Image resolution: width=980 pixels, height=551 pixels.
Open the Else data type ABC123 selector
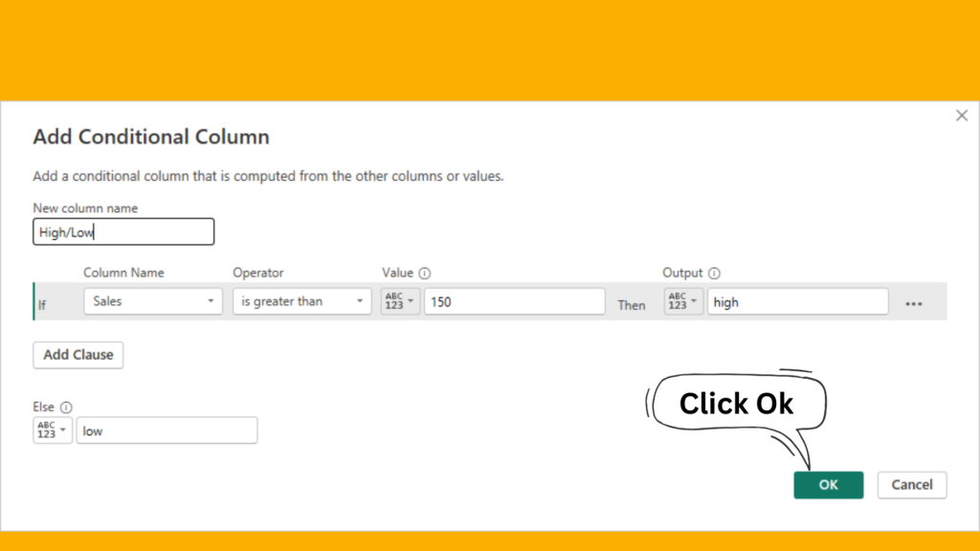pyautogui.click(x=53, y=430)
